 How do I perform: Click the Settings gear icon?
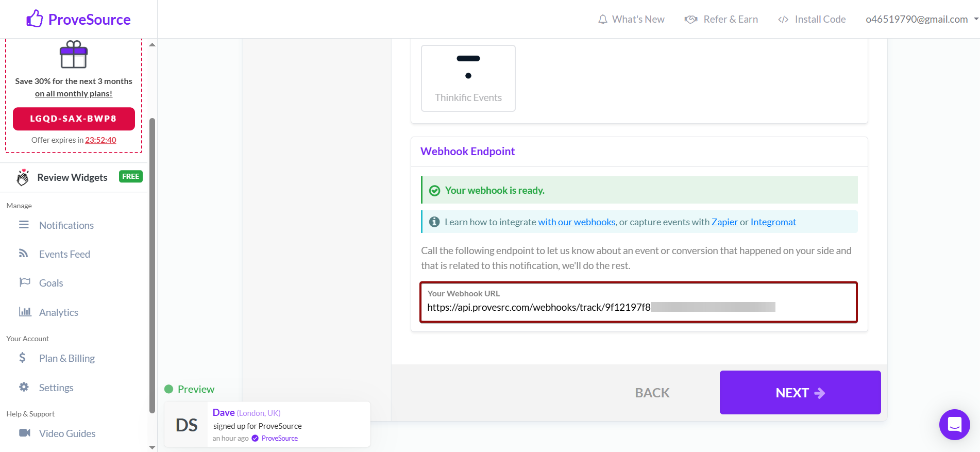point(24,387)
